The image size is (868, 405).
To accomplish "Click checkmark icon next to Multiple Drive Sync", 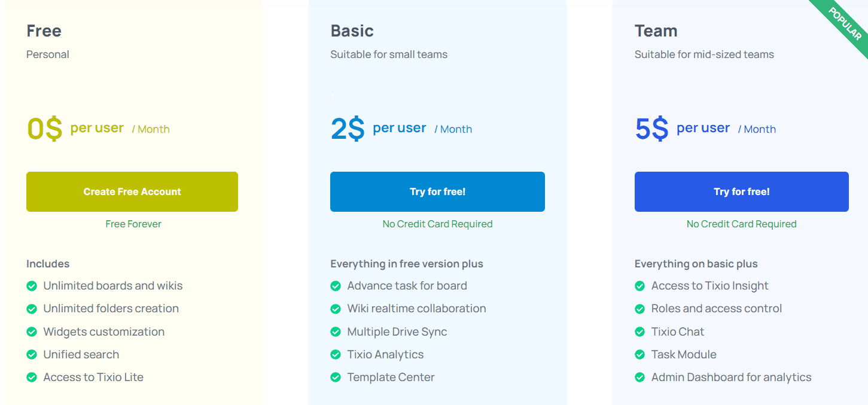I will (x=336, y=332).
